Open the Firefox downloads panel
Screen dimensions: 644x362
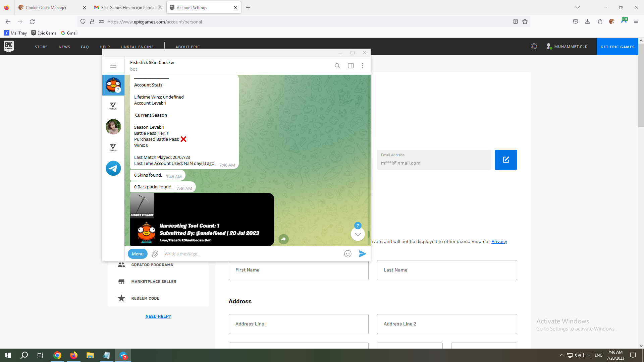[x=588, y=22]
